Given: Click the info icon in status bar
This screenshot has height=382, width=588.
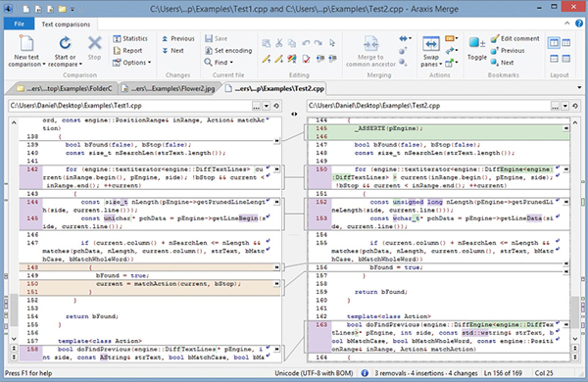Looking at the screenshot, I should coord(365,373).
